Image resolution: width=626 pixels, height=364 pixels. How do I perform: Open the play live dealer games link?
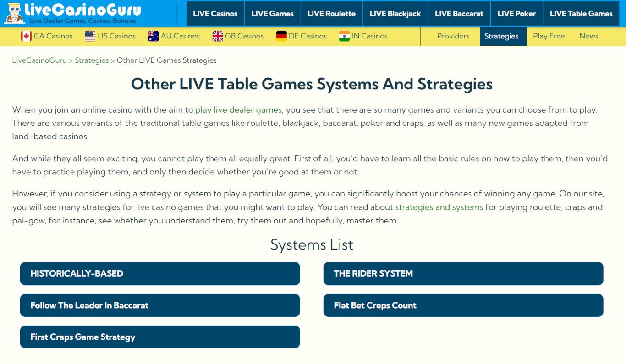[238, 109]
